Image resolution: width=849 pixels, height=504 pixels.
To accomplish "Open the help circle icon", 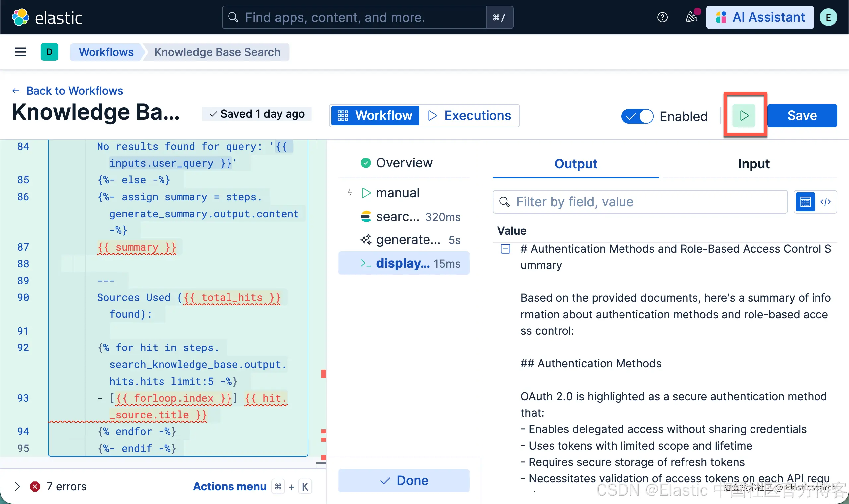I will [x=662, y=17].
